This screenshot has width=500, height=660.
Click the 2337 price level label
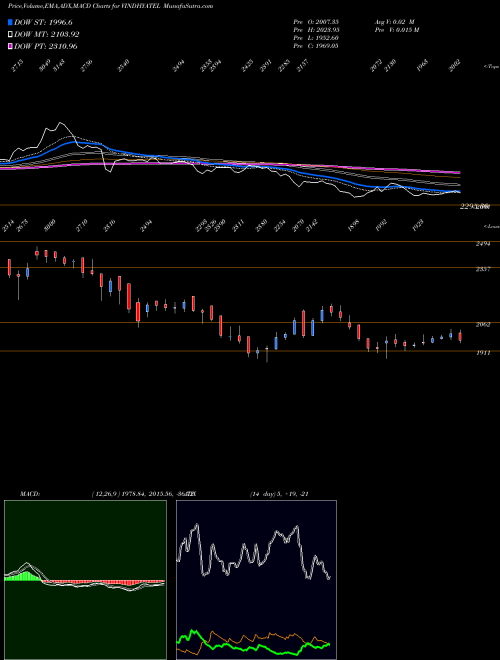pyautogui.click(x=483, y=269)
